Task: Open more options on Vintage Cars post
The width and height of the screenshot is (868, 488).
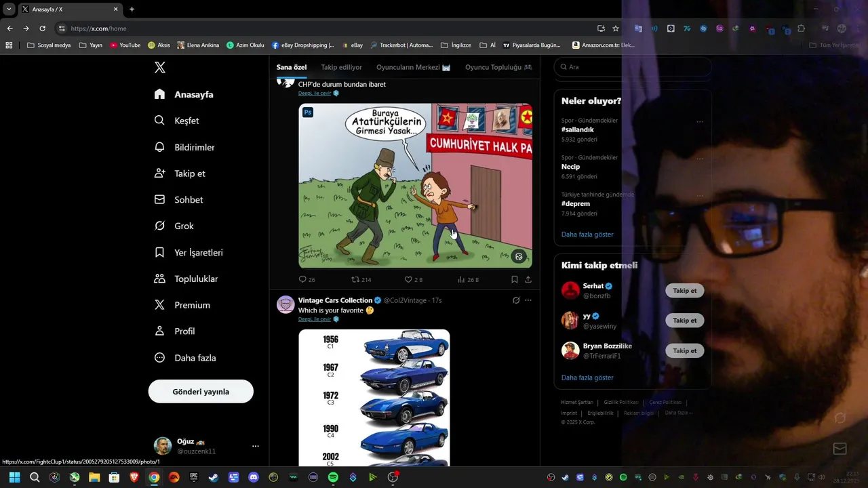Action: click(528, 300)
